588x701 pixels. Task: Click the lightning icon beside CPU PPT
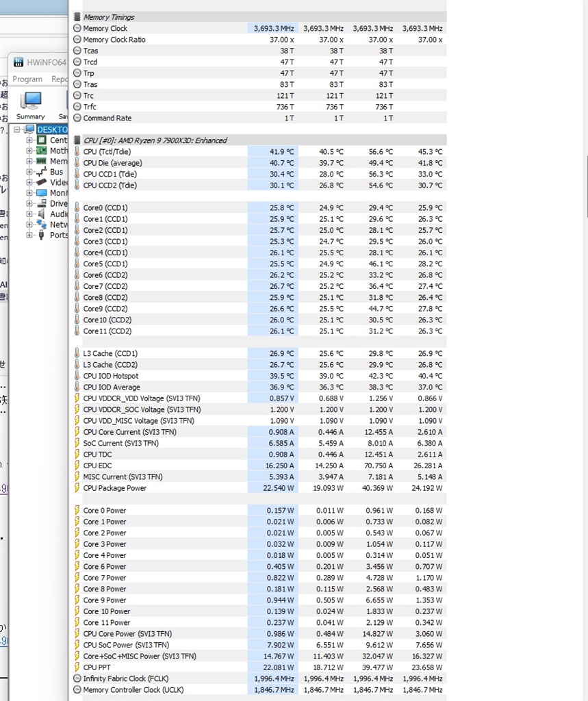coord(77,667)
